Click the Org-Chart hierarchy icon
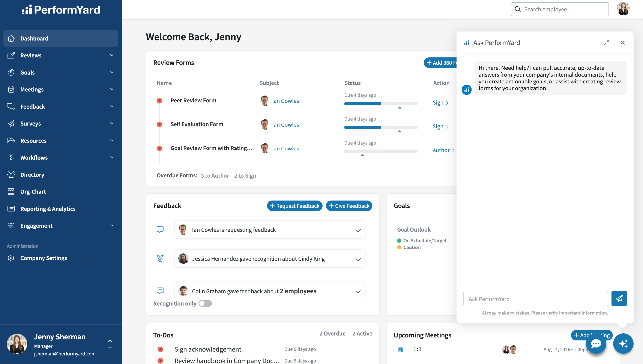 tap(11, 192)
